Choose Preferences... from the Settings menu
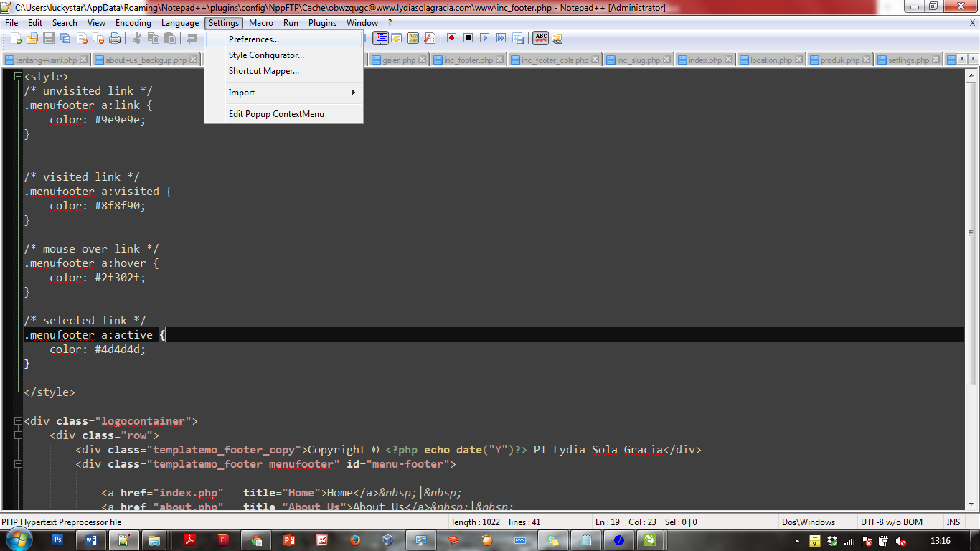The height and width of the screenshot is (551, 980). 284,39
